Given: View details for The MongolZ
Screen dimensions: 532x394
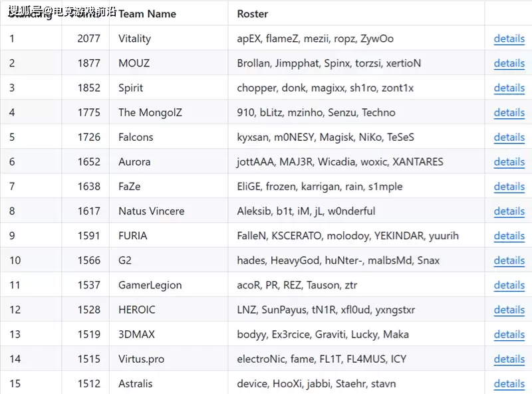Looking at the screenshot, I should point(509,112).
